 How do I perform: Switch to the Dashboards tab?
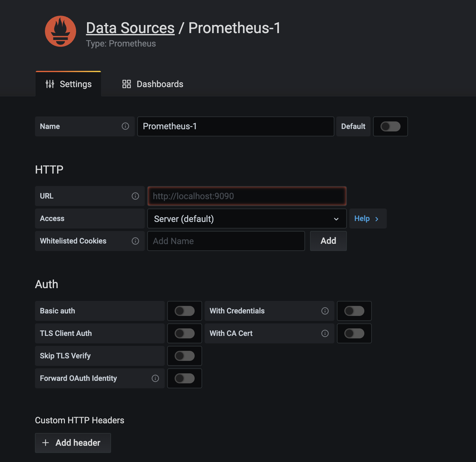(153, 84)
